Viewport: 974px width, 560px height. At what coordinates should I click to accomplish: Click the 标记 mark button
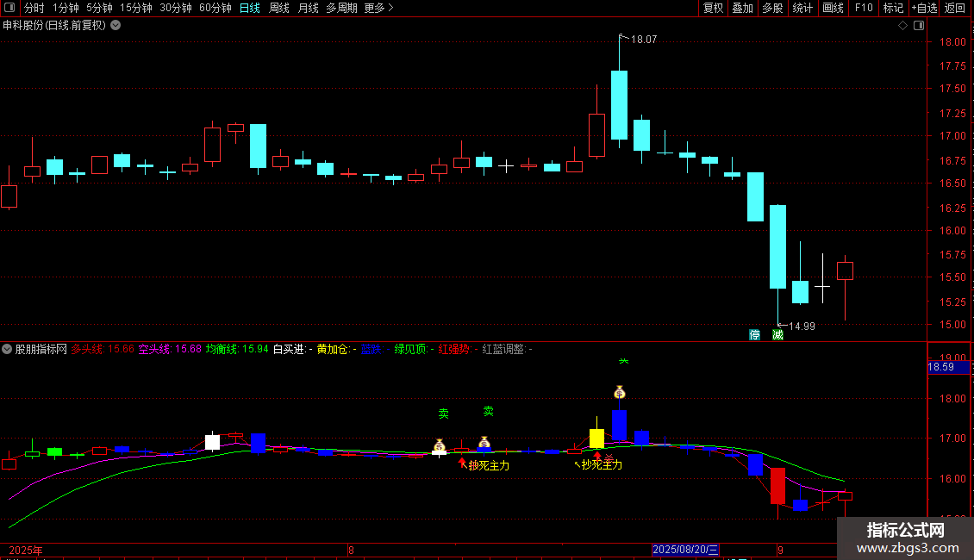point(893,8)
